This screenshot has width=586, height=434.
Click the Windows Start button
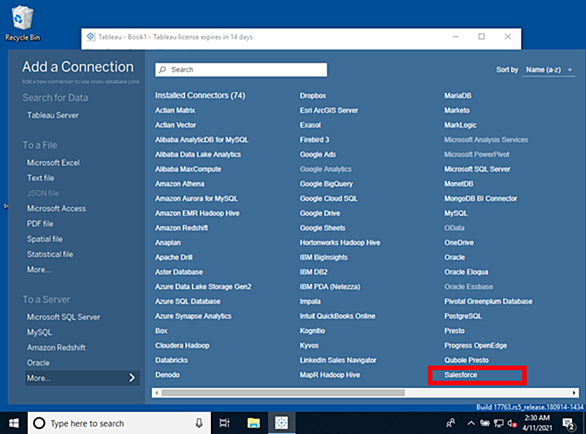[14, 423]
